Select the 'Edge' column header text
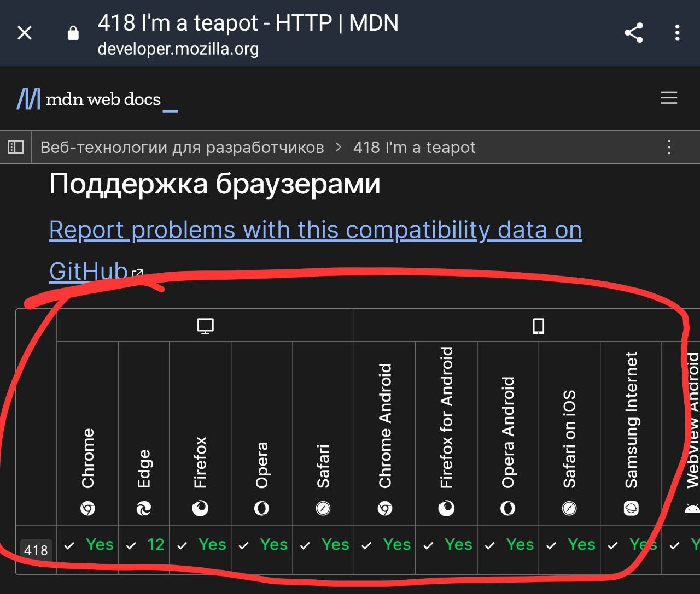This screenshot has height=594, width=700. pos(144,469)
